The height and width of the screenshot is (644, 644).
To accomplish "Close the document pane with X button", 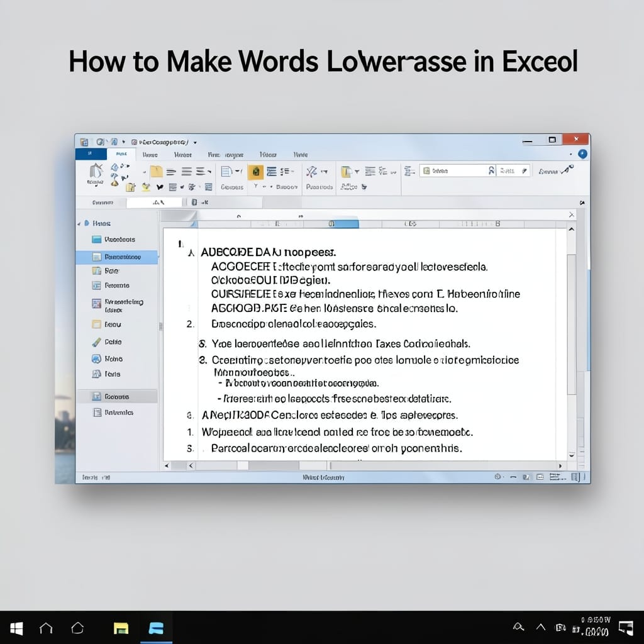I will click(571, 215).
